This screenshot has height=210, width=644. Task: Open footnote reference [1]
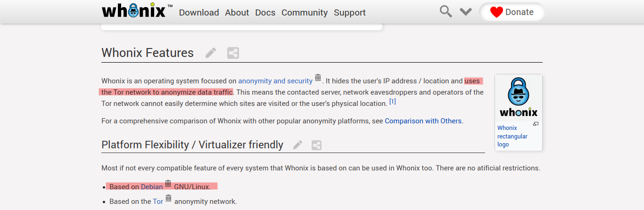[393, 101]
